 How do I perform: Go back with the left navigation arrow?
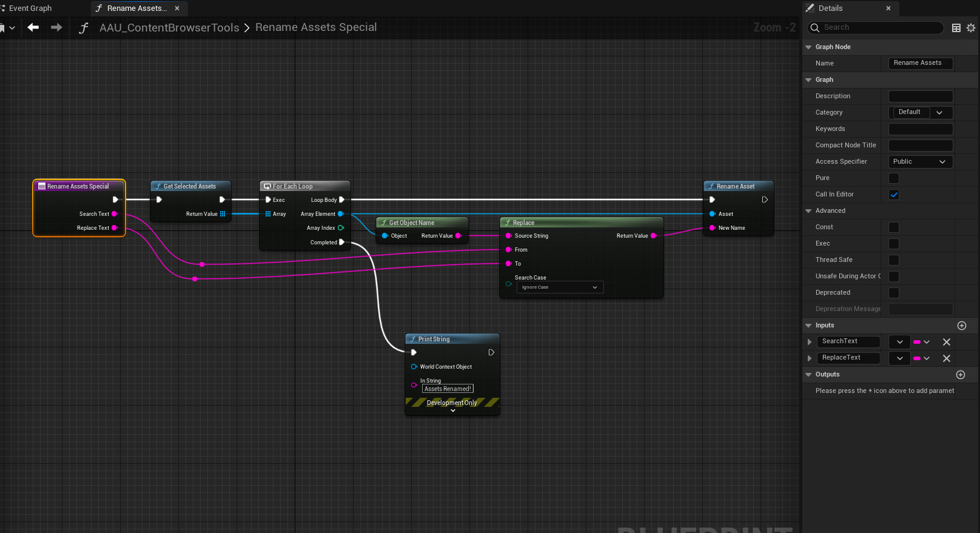pos(33,27)
